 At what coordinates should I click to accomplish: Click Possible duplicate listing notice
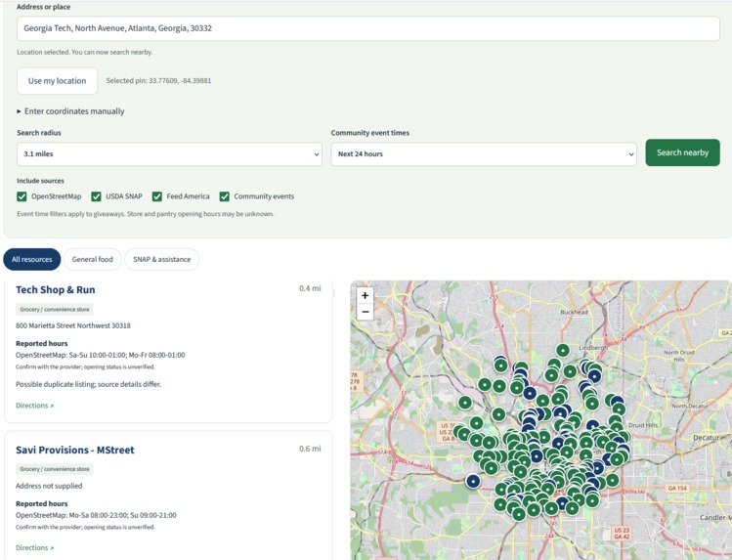(x=89, y=384)
